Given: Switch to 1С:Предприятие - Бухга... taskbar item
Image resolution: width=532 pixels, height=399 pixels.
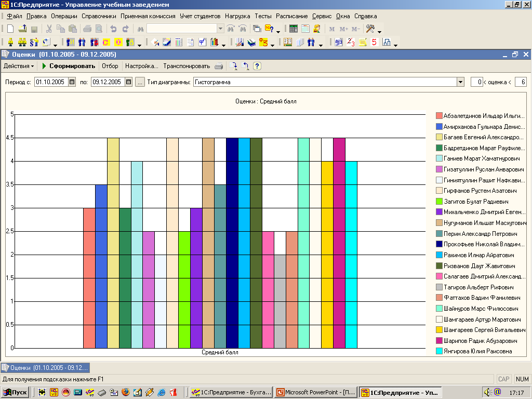Looking at the screenshot, I should tap(231, 392).
